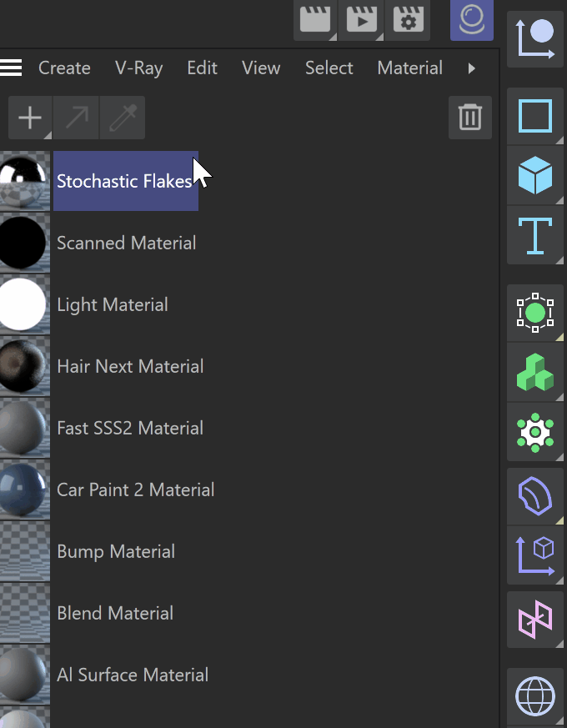567x728 pixels.
Task: Open Edit Render Settings gear clapperboard
Action: (x=408, y=20)
